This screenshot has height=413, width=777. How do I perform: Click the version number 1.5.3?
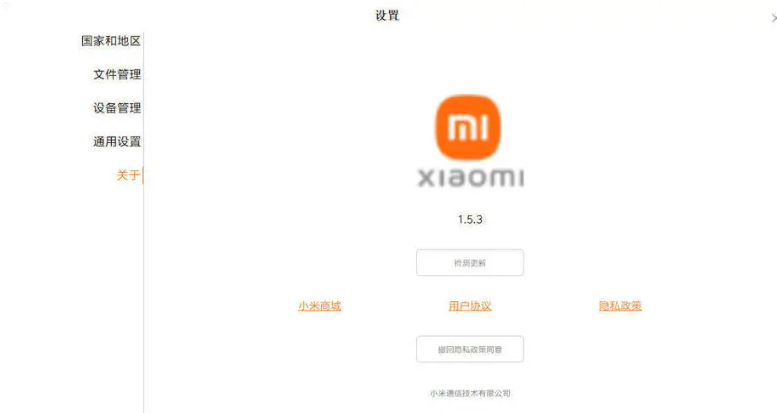[470, 219]
